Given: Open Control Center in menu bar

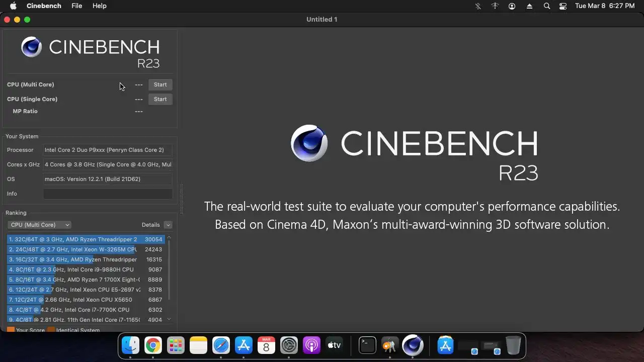Looking at the screenshot, I should (563, 6).
